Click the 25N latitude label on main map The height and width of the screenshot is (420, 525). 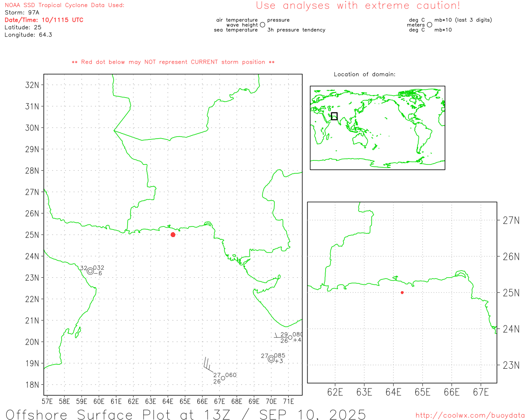pyautogui.click(x=32, y=235)
